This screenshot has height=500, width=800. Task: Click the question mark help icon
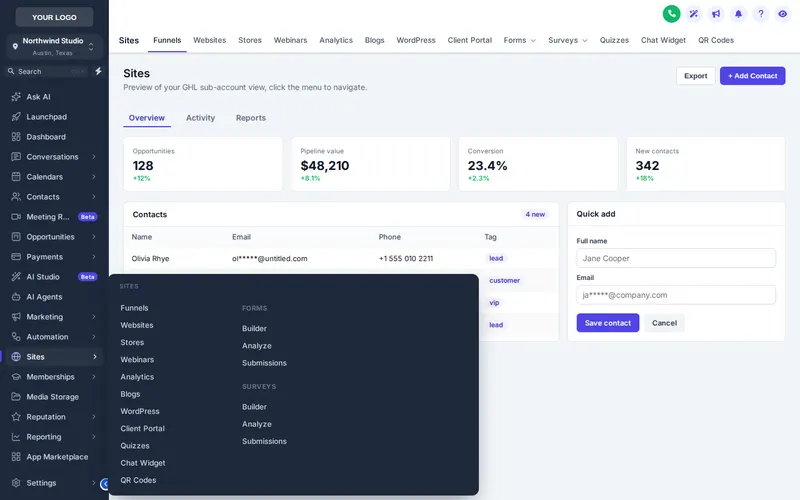click(x=760, y=14)
